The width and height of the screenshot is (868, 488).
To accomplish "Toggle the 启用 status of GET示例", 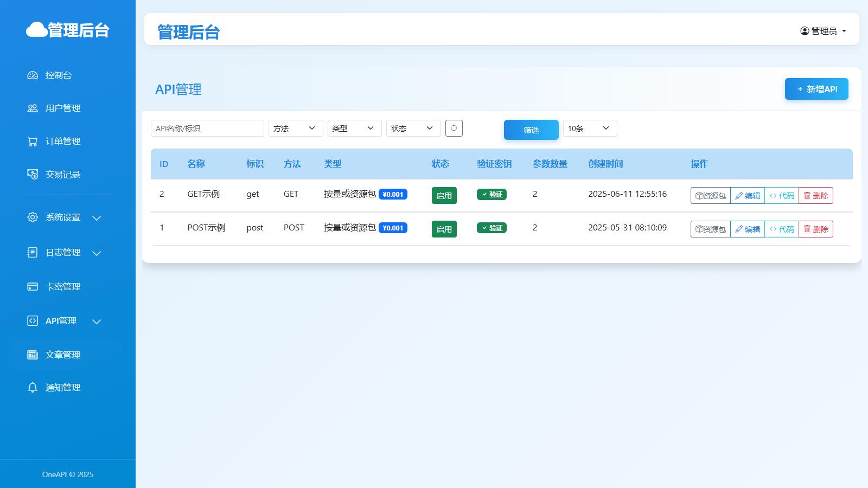I will pos(444,196).
